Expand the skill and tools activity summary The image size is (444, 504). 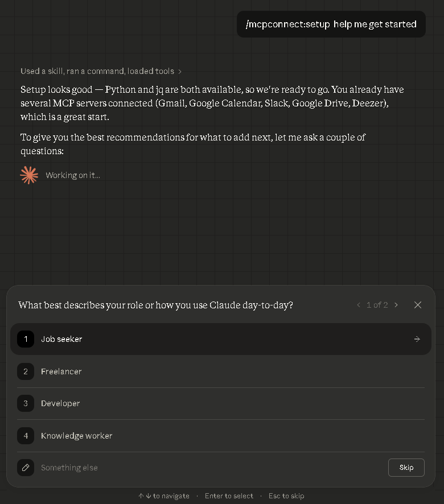coord(100,71)
